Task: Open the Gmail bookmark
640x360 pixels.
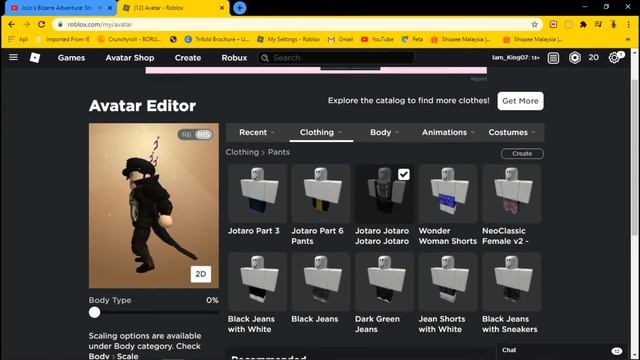Action: 340,39
